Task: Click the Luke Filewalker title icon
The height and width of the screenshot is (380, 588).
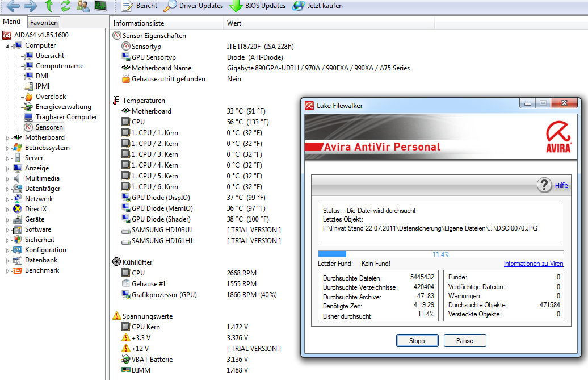Action: coord(309,106)
